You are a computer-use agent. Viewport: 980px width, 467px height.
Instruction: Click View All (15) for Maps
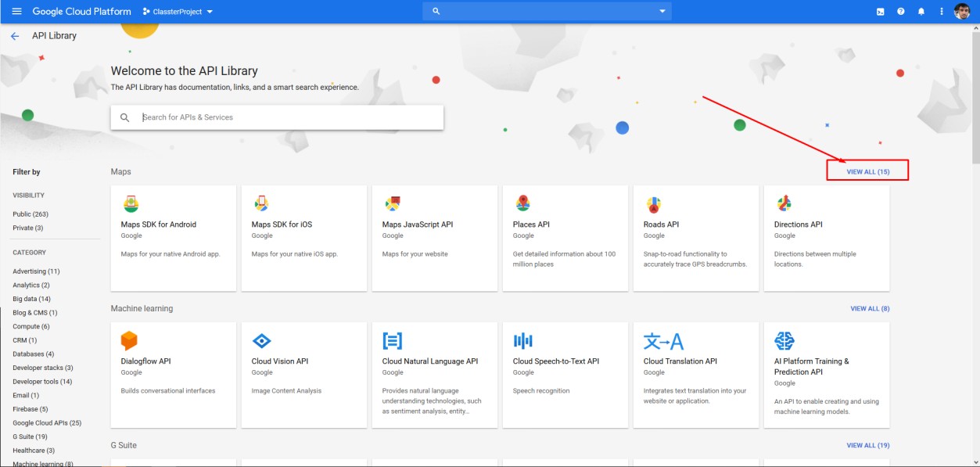pyautogui.click(x=868, y=171)
